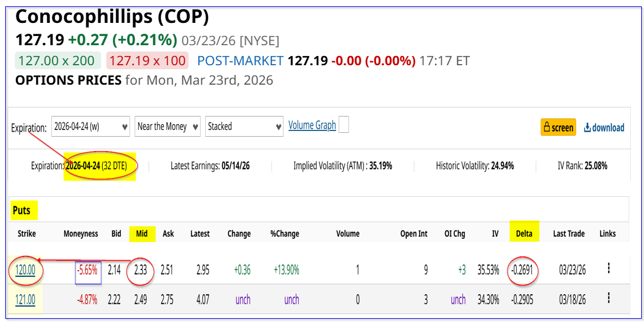Sort by the Volume column header

[347, 233]
